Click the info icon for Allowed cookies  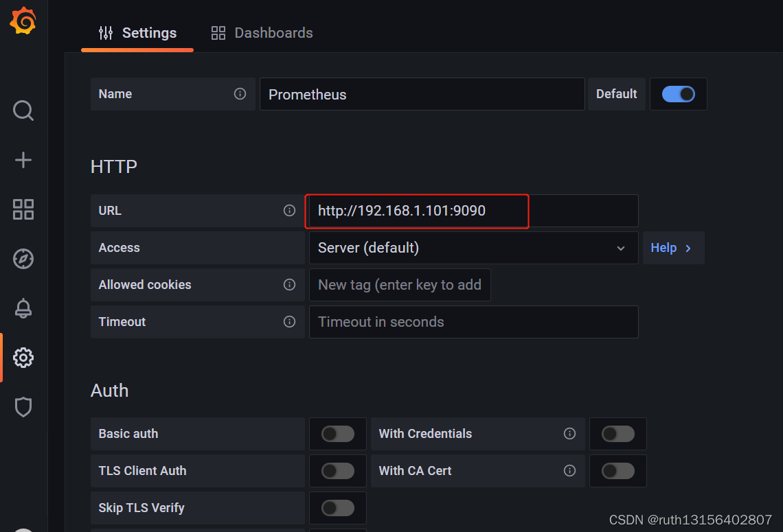coord(289,284)
